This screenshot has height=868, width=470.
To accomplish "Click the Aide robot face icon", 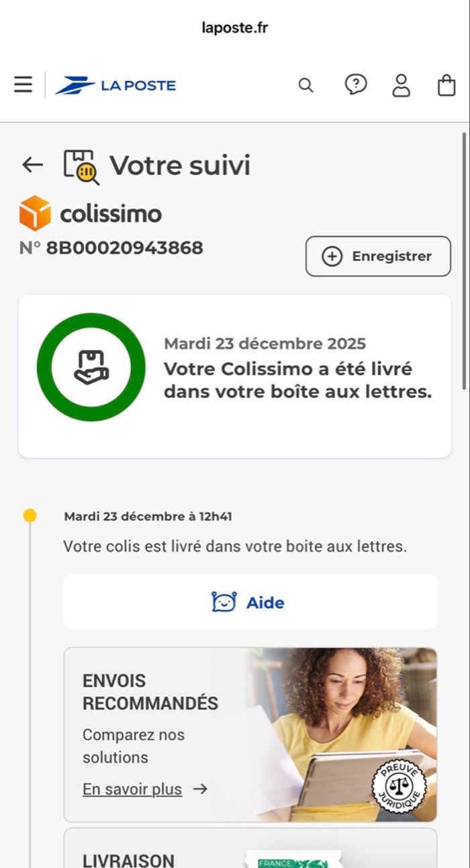I will pyautogui.click(x=224, y=602).
